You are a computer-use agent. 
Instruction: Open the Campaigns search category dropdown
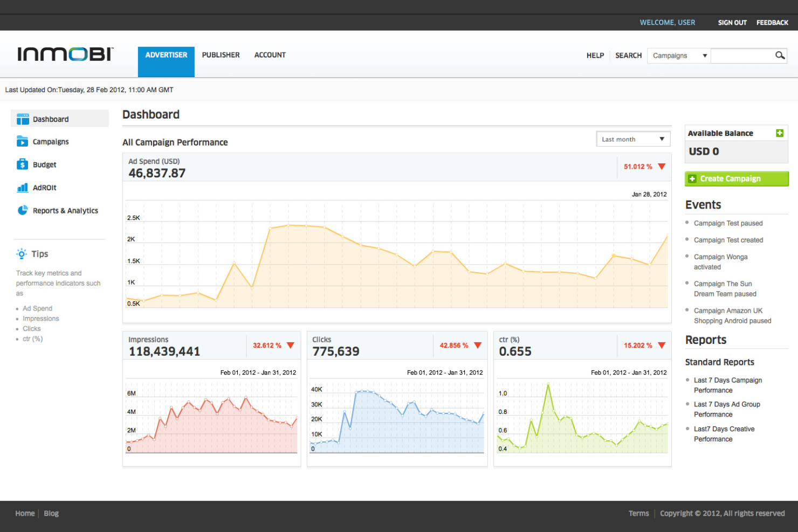pos(679,56)
